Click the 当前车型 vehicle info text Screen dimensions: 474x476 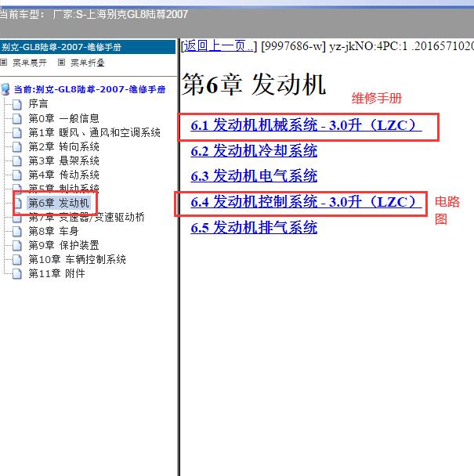pos(94,14)
